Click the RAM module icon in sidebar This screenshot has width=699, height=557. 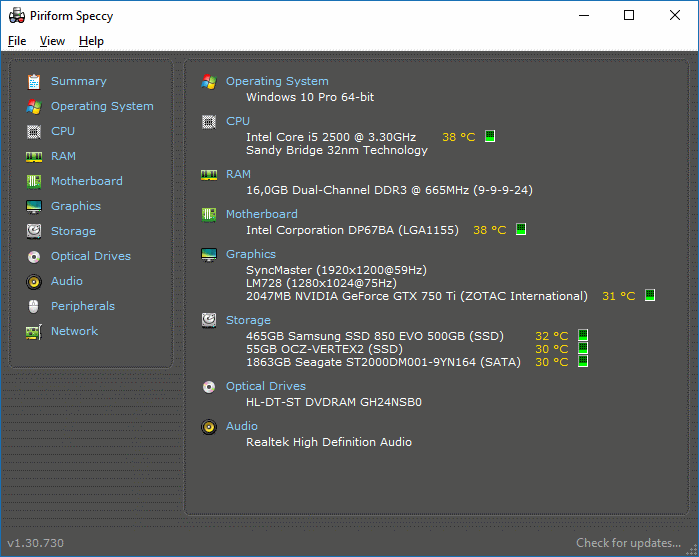34,157
